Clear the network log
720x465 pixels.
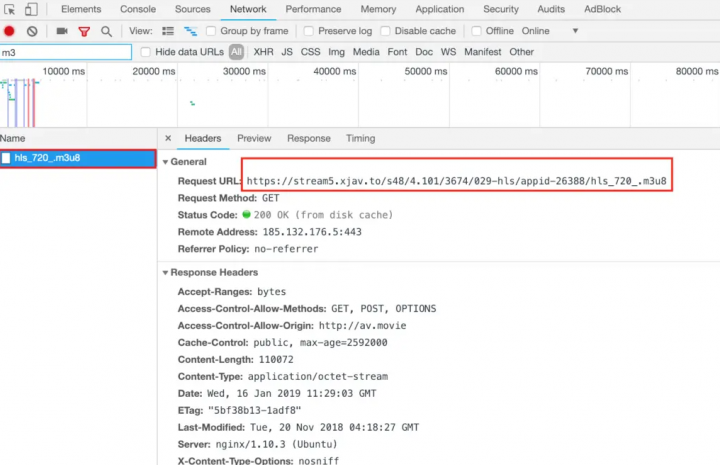pos(32,31)
